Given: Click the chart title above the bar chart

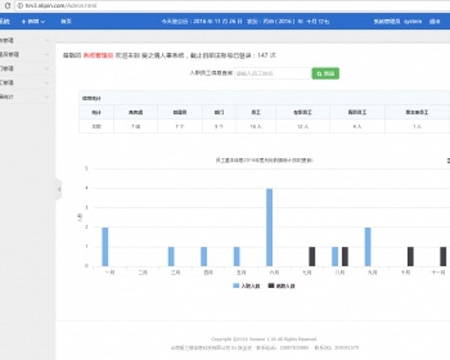Looking at the screenshot, I should (264, 160).
